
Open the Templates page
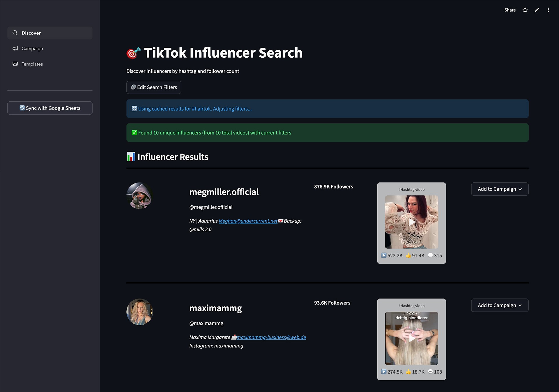pos(32,64)
